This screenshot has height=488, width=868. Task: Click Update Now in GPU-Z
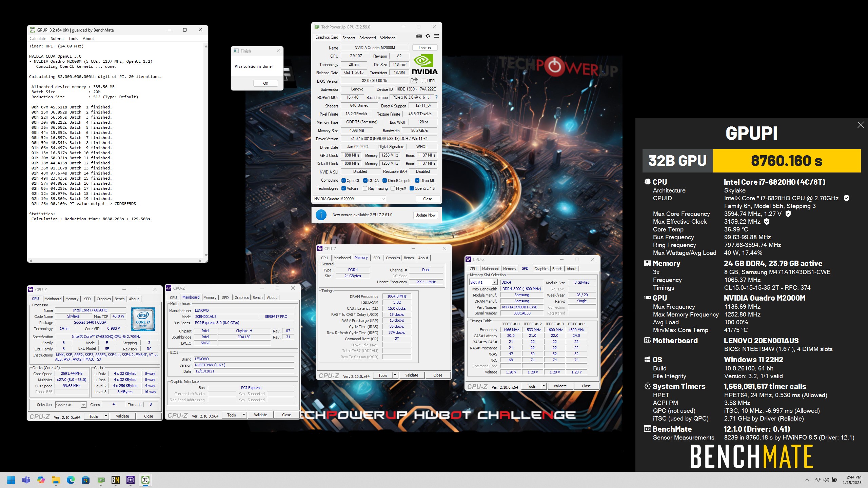(x=425, y=215)
